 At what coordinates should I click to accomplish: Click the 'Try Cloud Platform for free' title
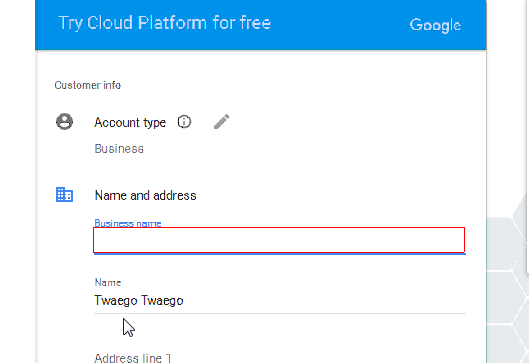[165, 23]
